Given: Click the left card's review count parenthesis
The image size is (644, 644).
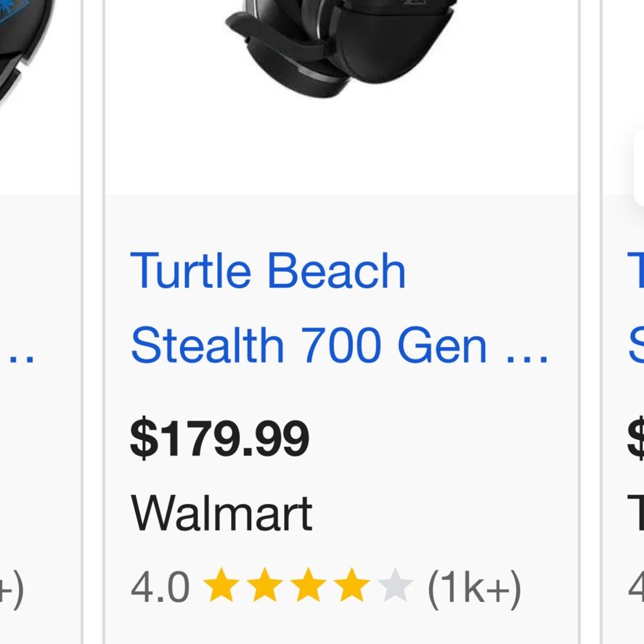Looking at the screenshot, I should [x=12, y=588].
